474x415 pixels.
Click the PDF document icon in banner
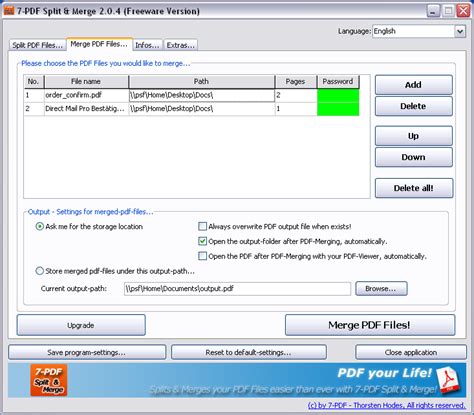(448, 379)
